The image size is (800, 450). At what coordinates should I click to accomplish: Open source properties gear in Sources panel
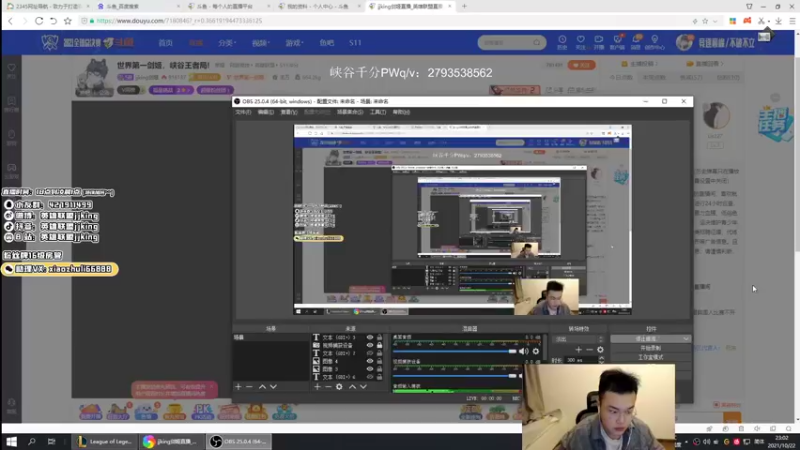coord(339,387)
